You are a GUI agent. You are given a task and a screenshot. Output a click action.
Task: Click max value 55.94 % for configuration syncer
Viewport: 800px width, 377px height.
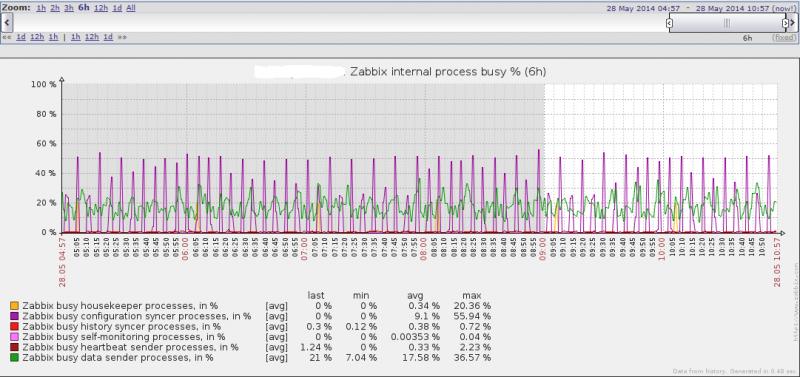tap(472, 316)
